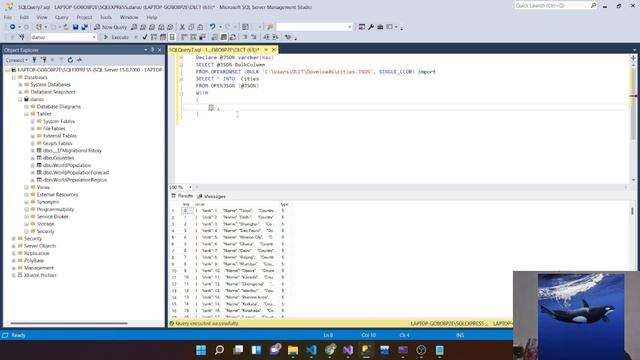Open the Query menu
Screen dimensions: 640x360
click(62, 17)
